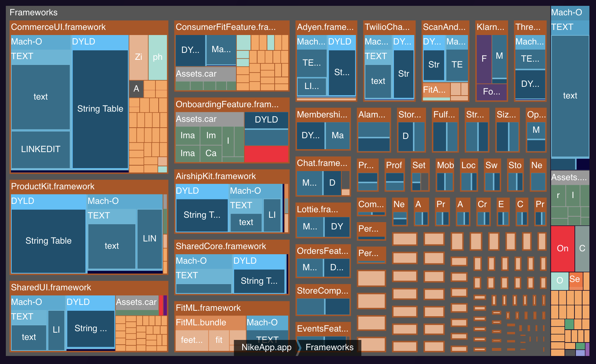This screenshot has height=364, width=596.
Task: Open the TwilioCha... framework header
Action: (390, 27)
